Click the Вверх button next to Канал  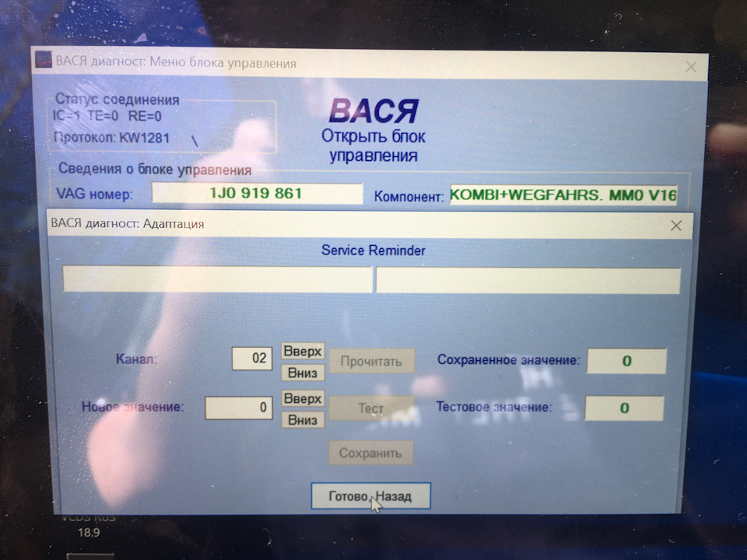303,352
